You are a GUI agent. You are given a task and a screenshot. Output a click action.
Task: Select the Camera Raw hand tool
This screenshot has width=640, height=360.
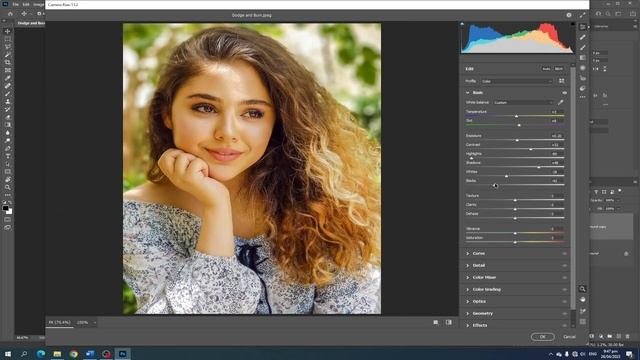tap(582, 300)
